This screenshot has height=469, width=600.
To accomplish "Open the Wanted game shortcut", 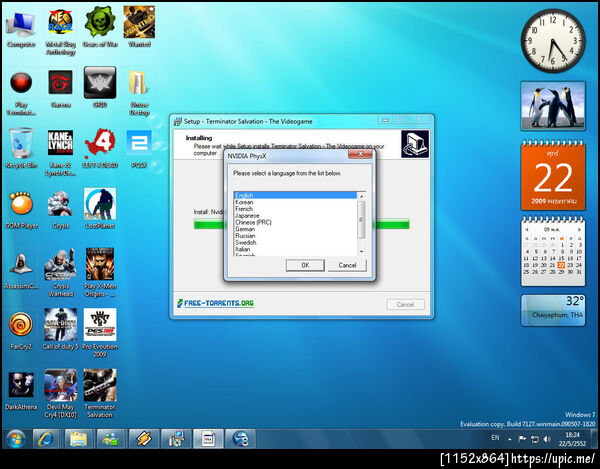I will point(139,28).
